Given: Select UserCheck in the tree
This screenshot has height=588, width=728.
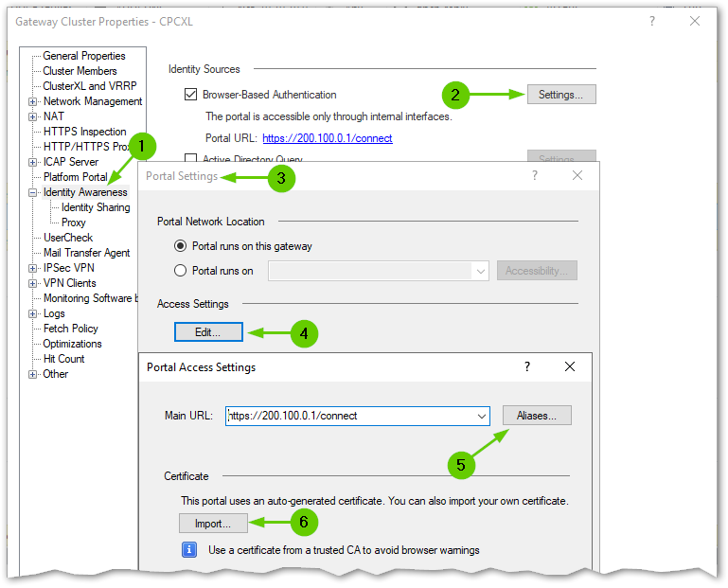Looking at the screenshot, I should coord(68,238).
